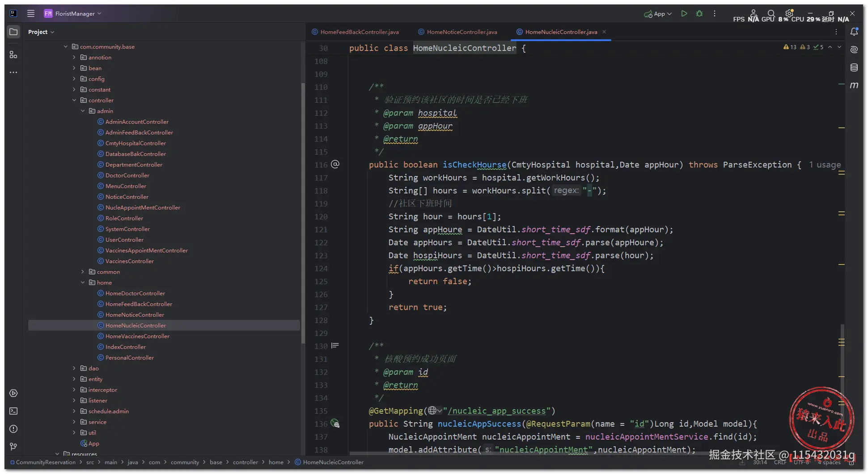This screenshot has height=474, width=868.
Task: Expand the config package
Action: [x=74, y=79]
